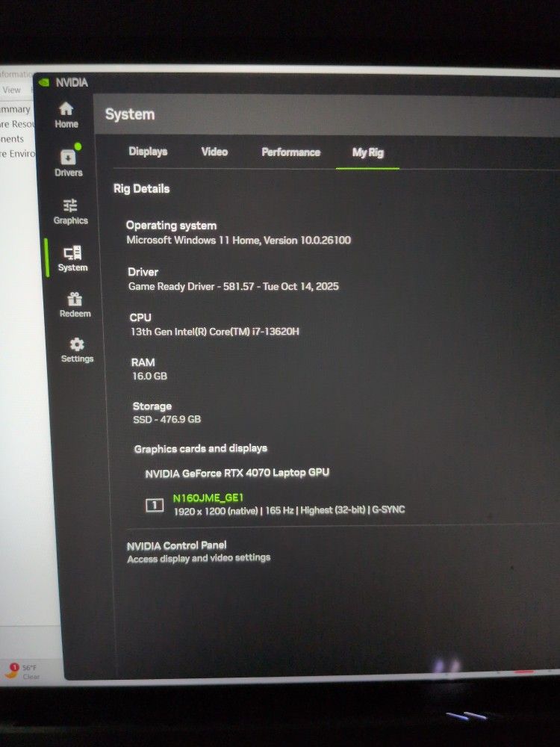Select the System sidebar item
The height and width of the screenshot is (747, 560).
(x=72, y=258)
